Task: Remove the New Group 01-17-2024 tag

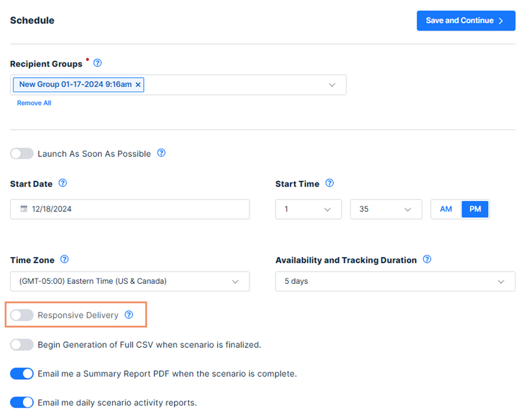Action: click(138, 85)
